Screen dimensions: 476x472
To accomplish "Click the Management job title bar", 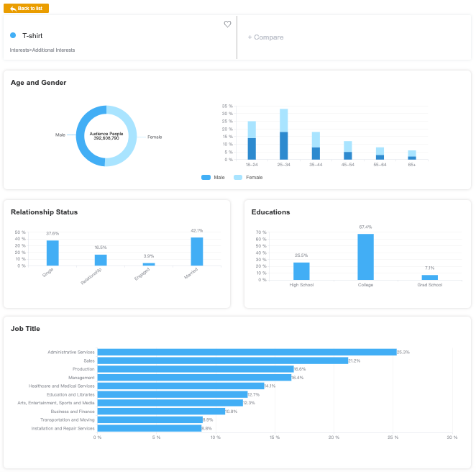I will (x=194, y=377).
